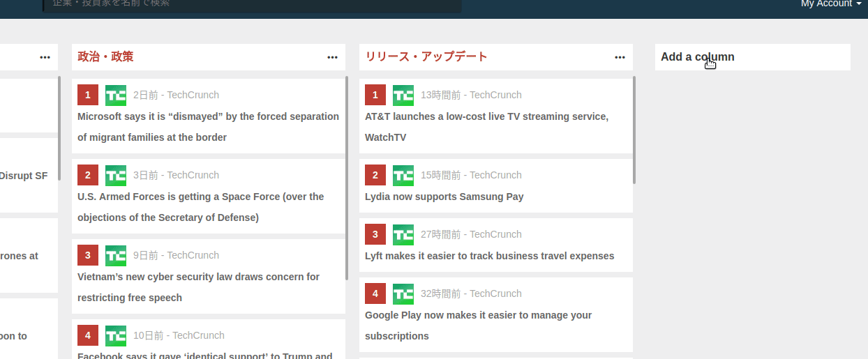Click scrollbar of リリース・アップデート column

click(634, 130)
